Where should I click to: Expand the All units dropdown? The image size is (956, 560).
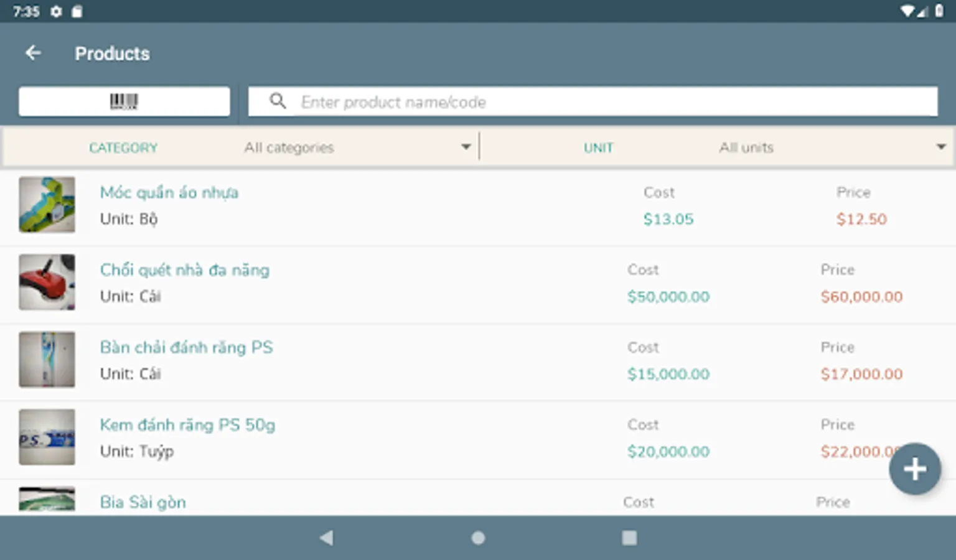pos(833,147)
